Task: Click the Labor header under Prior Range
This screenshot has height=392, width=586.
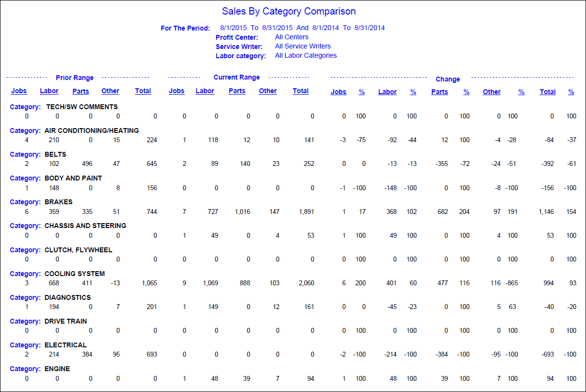Action: [49, 91]
